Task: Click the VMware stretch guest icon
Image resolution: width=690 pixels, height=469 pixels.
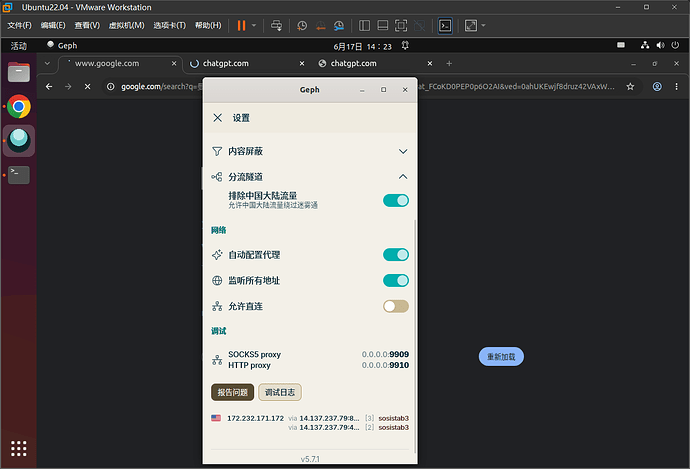Action: point(471,26)
